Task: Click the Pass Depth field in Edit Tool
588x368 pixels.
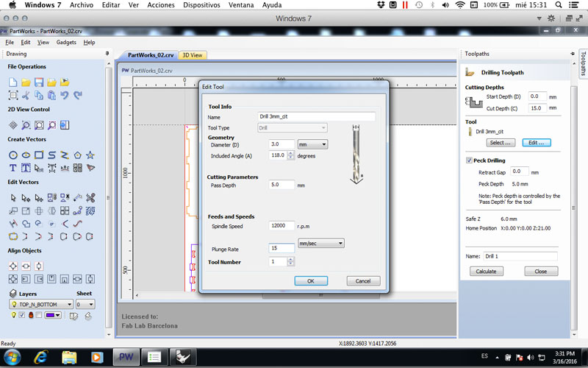Action: [x=282, y=185]
